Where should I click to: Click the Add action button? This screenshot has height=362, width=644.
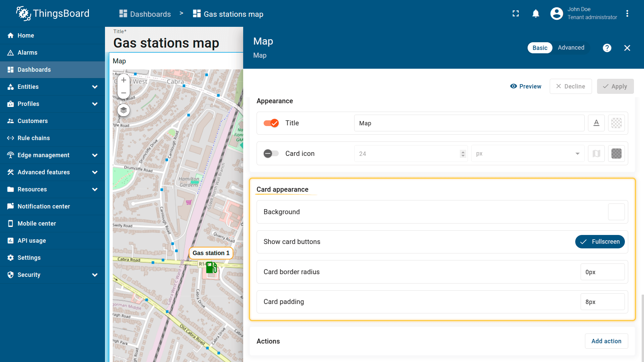(606, 341)
